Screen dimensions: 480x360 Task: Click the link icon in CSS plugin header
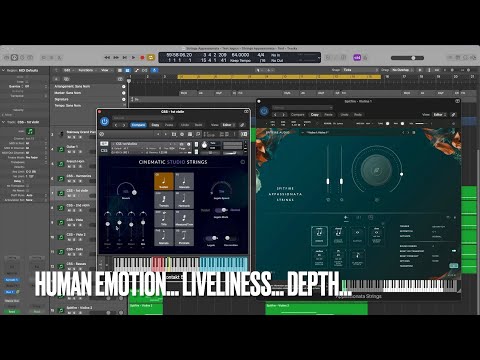pyautogui.click(x=242, y=125)
